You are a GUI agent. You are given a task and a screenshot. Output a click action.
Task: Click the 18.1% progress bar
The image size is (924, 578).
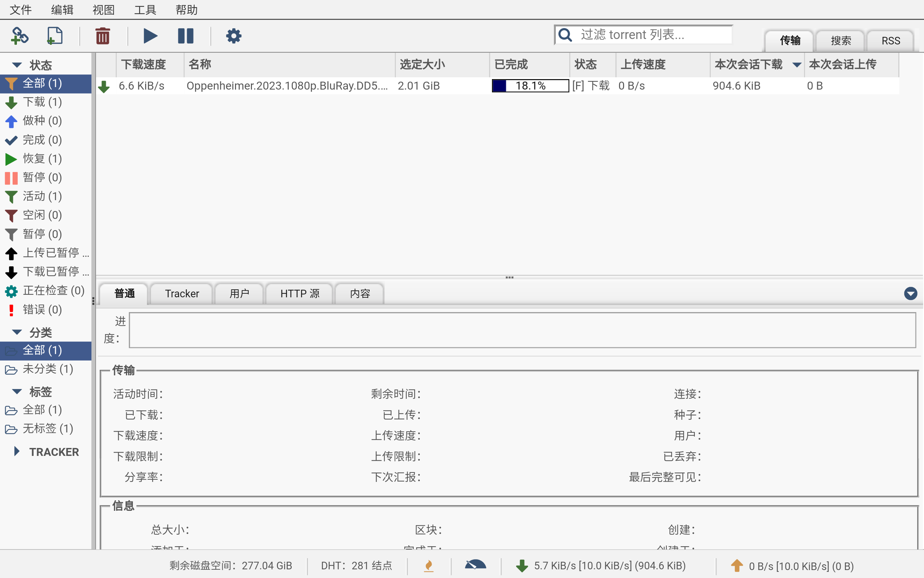pos(530,86)
